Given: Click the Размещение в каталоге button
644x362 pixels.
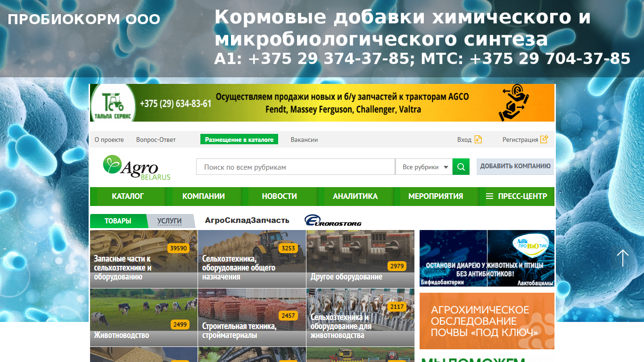Looking at the screenshot, I should (239, 140).
